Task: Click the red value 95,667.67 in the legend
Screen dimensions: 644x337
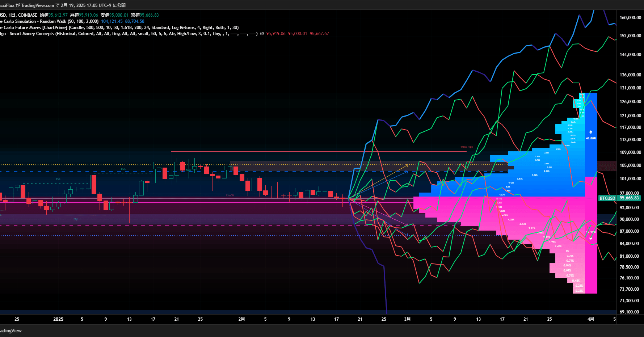Action: [x=319, y=34]
